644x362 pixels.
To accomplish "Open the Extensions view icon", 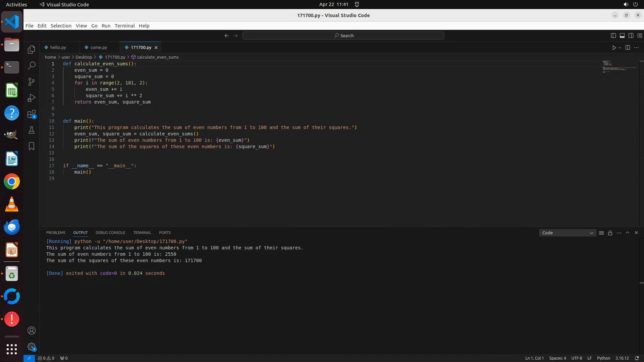I will click(32, 114).
